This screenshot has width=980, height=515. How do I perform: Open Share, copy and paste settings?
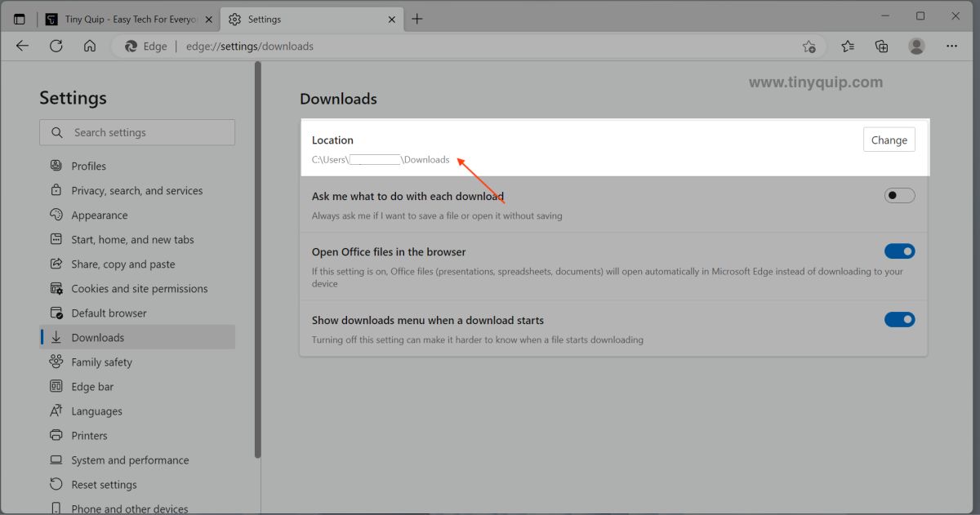click(124, 264)
